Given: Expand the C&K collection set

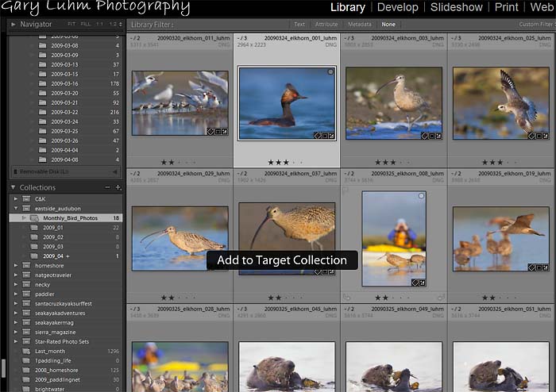Looking at the screenshot, I should click(x=16, y=199).
